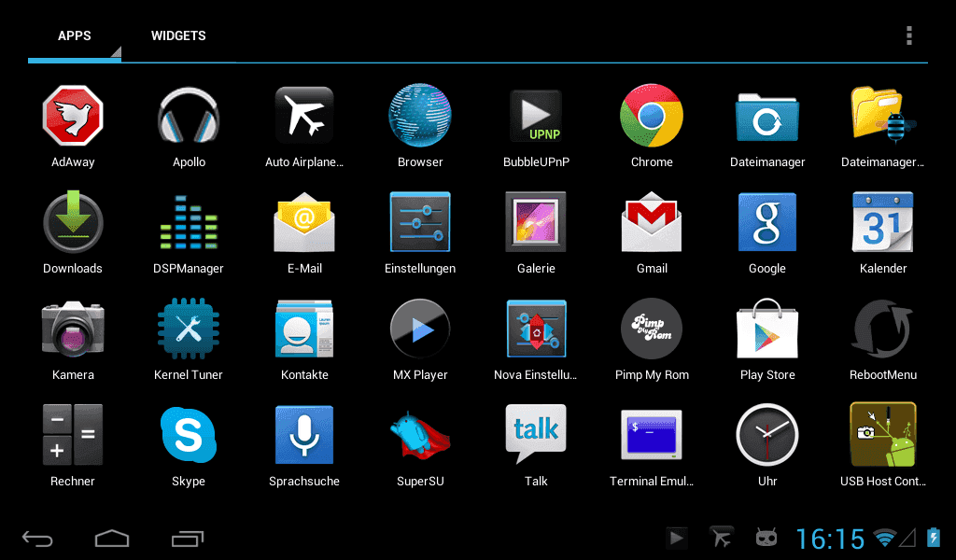Tap the battery charging indicator
The image size is (956, 560).
click(x=933, y=538)
